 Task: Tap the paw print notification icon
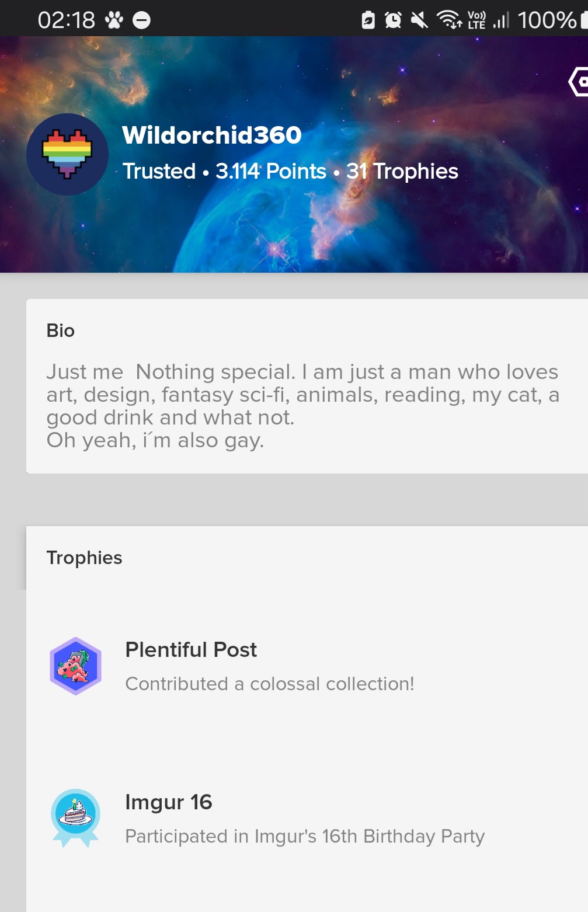point(114,20)
